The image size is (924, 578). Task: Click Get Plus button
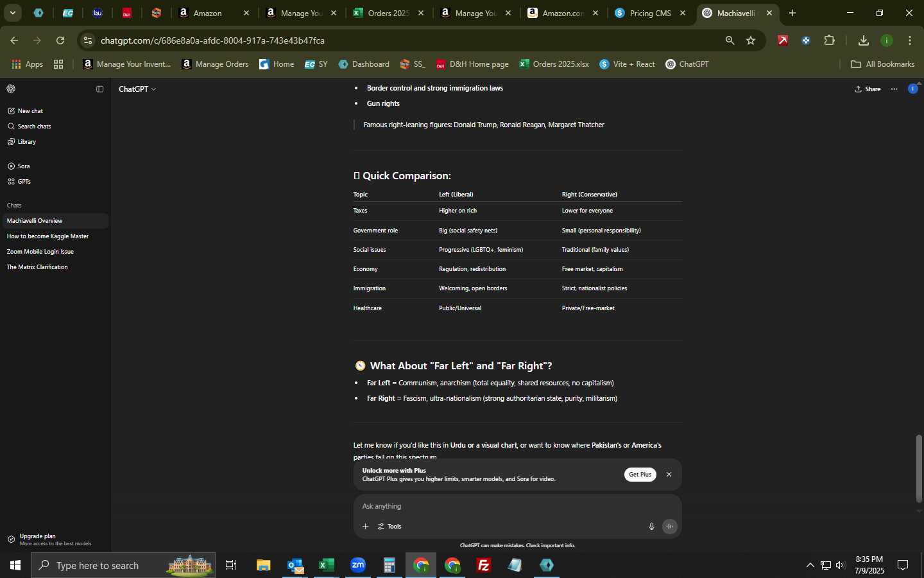(640, 475)
